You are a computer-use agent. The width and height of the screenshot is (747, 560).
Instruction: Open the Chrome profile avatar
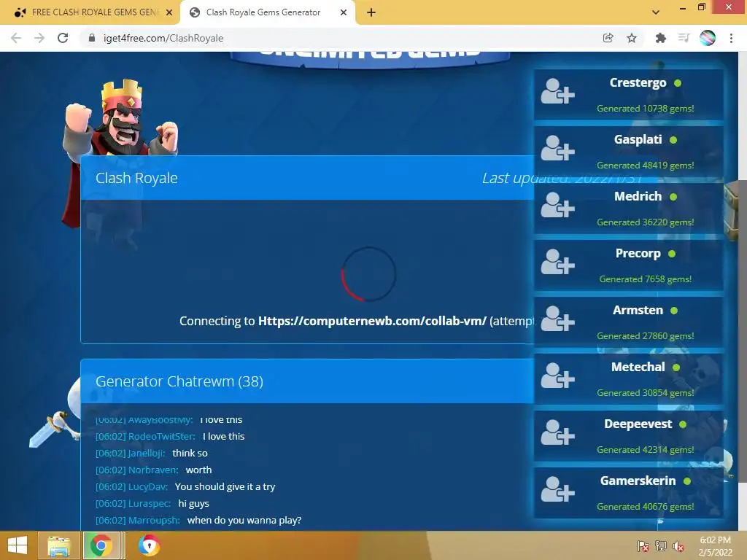(x=708, y=38)
